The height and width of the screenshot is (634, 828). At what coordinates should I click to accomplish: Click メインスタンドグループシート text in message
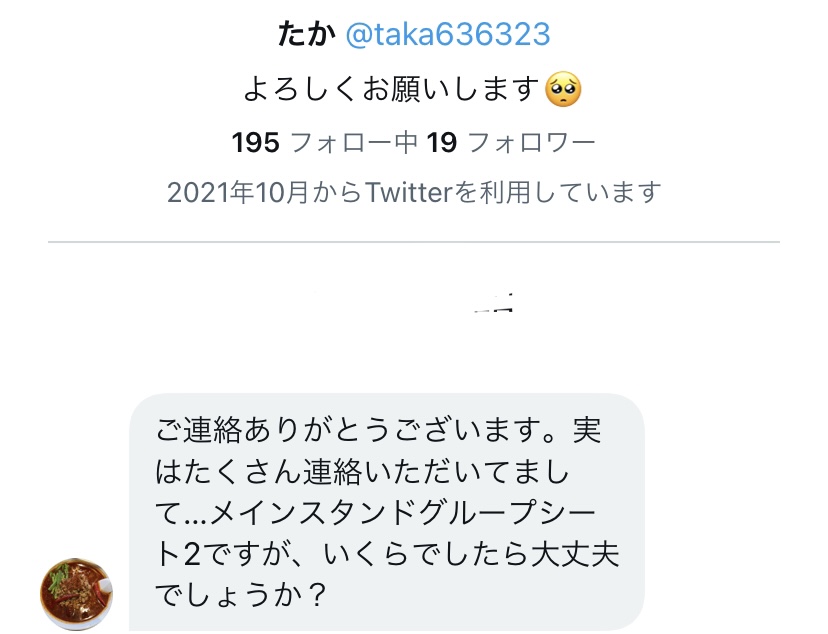(x=403, y=513)
